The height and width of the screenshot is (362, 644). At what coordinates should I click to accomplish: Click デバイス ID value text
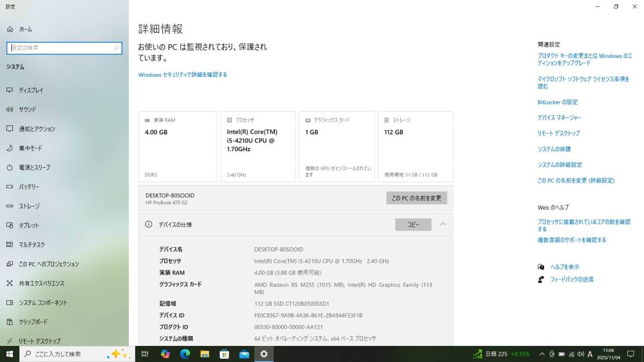(x=308, y=315)
